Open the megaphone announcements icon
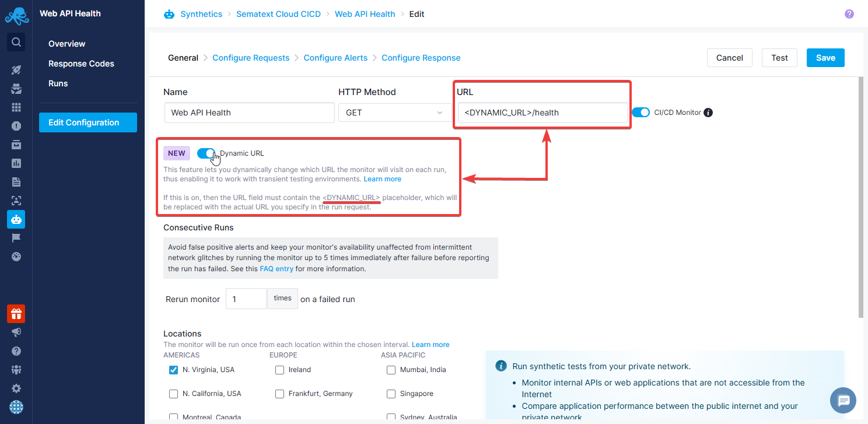868x424 pixels. [x=16, y=332]
